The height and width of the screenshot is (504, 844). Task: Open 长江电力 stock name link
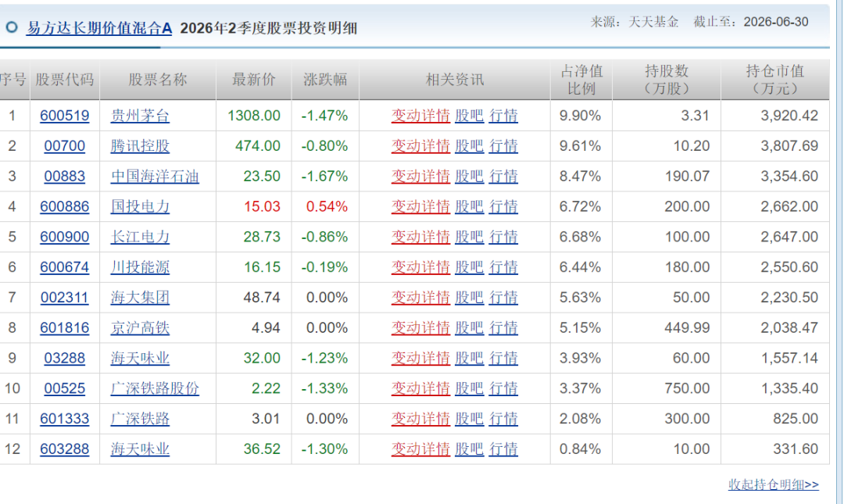click(140, 237)
